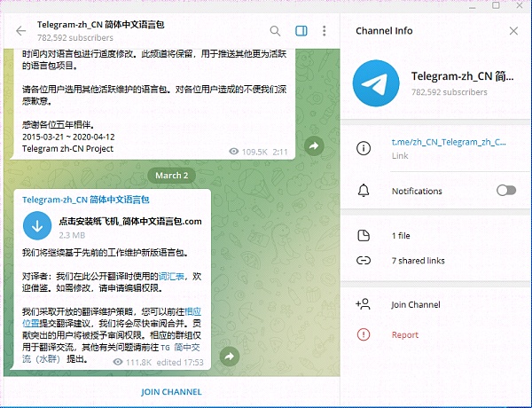Image resolution: width=532 pixels, height=408 pixels.
Task: Close the Channel Info panel
Action: point(513,31)
